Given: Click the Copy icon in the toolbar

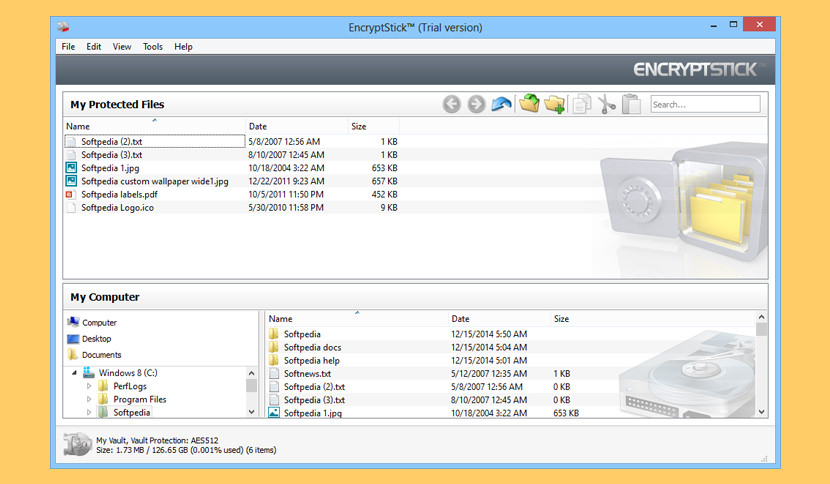Looking at the screenshot, I should (582, 104).
